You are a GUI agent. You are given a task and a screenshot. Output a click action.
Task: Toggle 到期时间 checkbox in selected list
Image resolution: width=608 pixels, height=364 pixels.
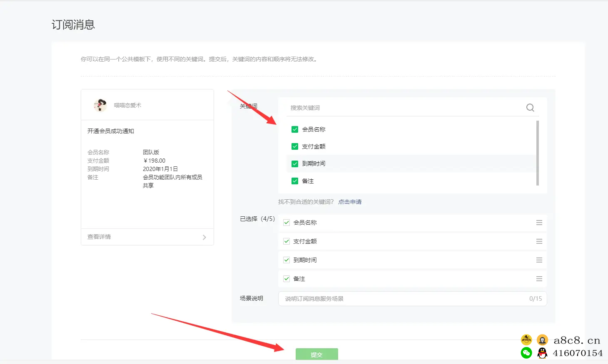pos(287,260)
